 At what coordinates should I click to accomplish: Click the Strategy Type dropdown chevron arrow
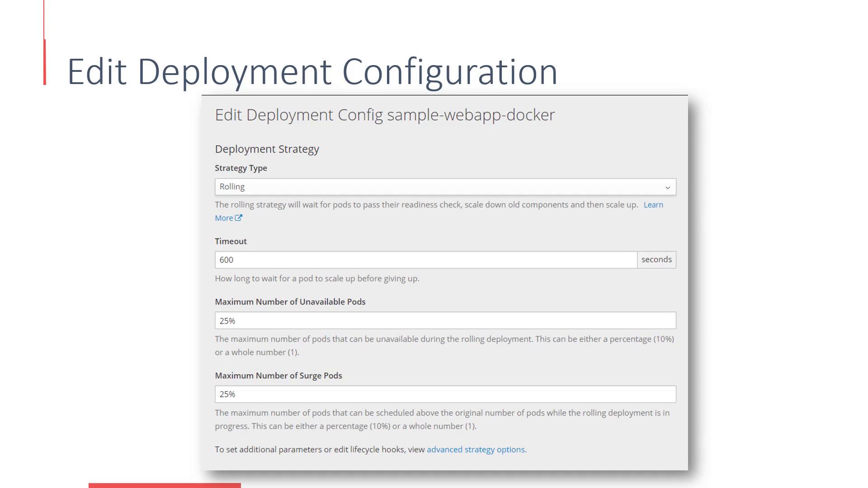[x=667, y=188]
